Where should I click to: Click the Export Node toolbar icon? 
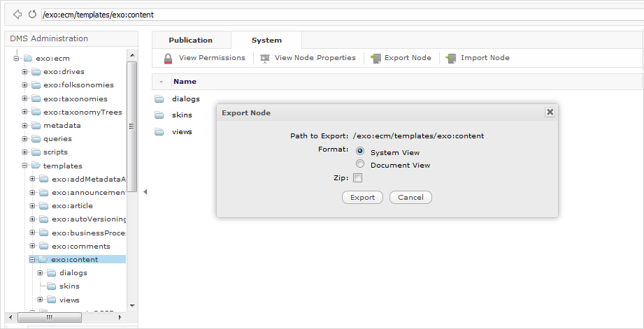(375, 58)
